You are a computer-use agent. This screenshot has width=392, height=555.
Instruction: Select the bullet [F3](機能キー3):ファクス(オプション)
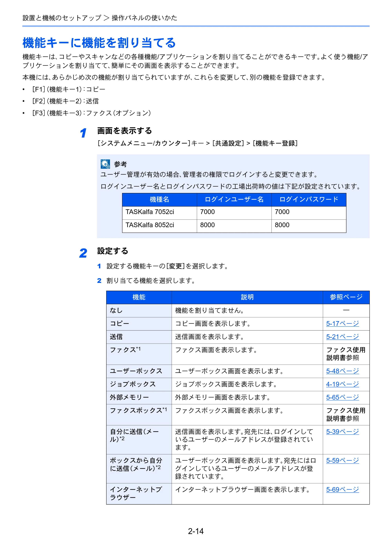[92, 113]
